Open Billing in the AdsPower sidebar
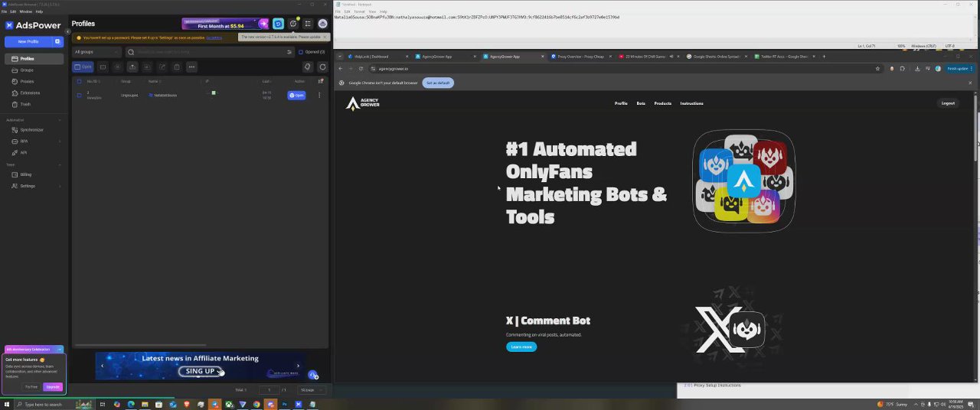The image size is (980, 410). [34, 174]
